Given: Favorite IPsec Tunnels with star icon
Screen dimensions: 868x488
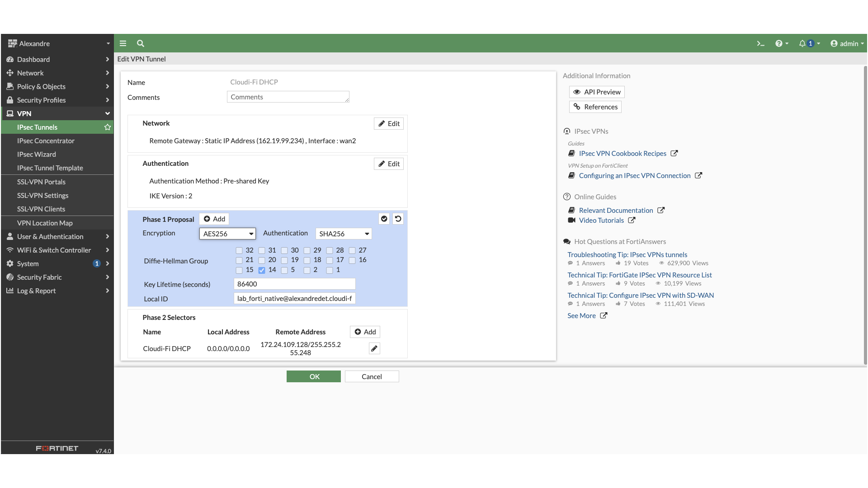Looking at the screenshot, I should coord(108,127).
